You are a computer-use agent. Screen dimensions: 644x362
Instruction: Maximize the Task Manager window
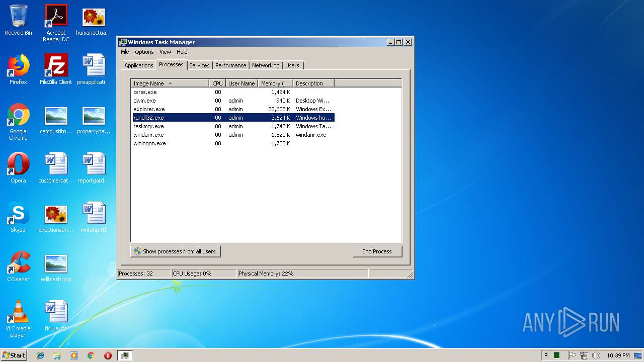[399, 42]
